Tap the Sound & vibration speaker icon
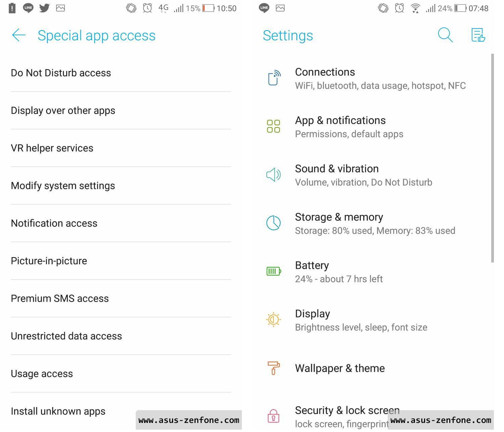Viewport: 504px width, 432px height. (x=273, y=175)
